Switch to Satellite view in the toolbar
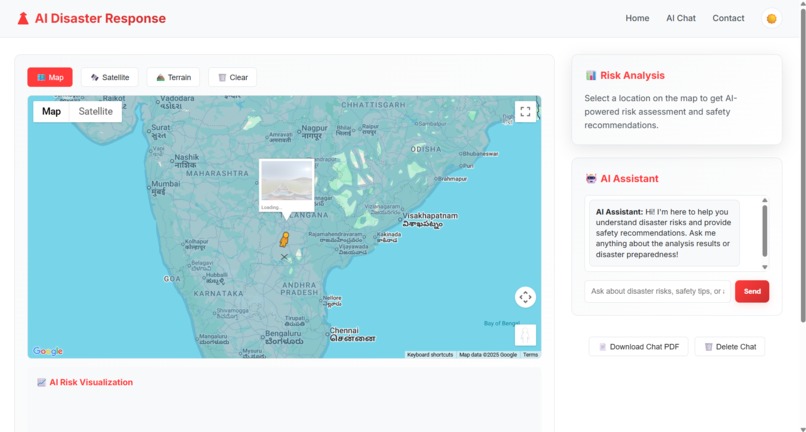 pyautogui.click(x=109, y=77)
